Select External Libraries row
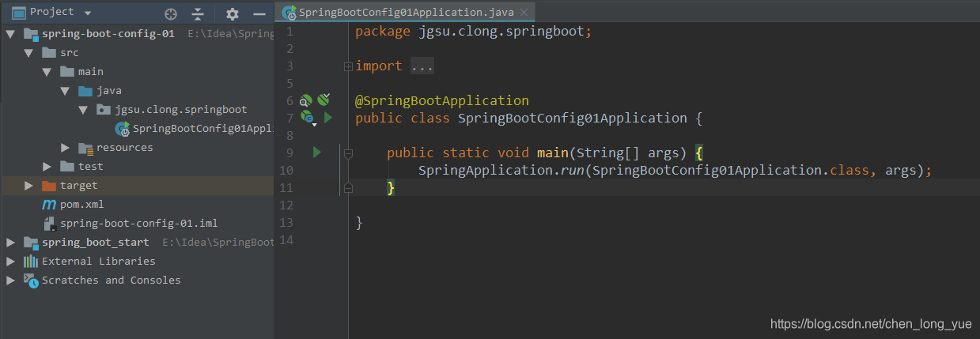This screenshot has width=980, height=339. [x=137, y=262]
